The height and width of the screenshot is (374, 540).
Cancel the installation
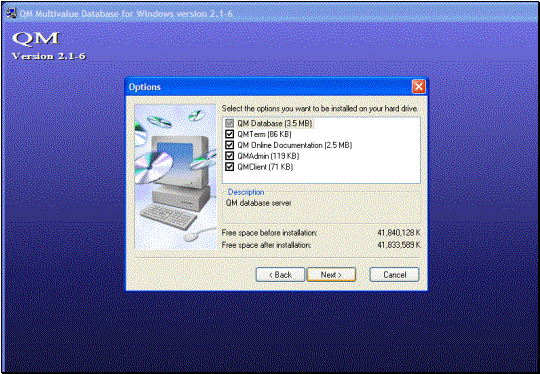point(394,275)
